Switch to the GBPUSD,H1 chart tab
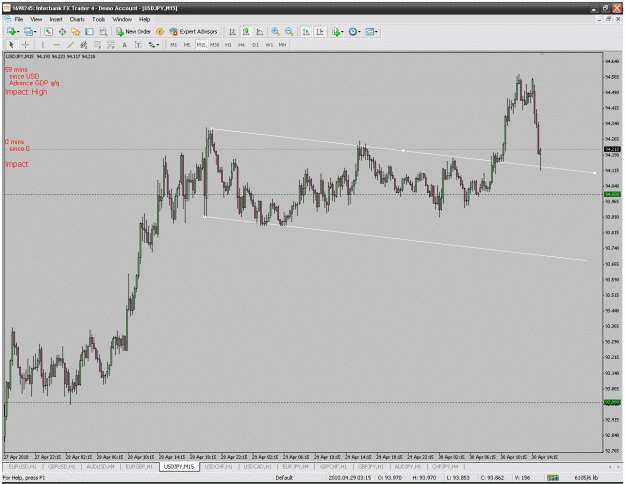 coord(61,466)
